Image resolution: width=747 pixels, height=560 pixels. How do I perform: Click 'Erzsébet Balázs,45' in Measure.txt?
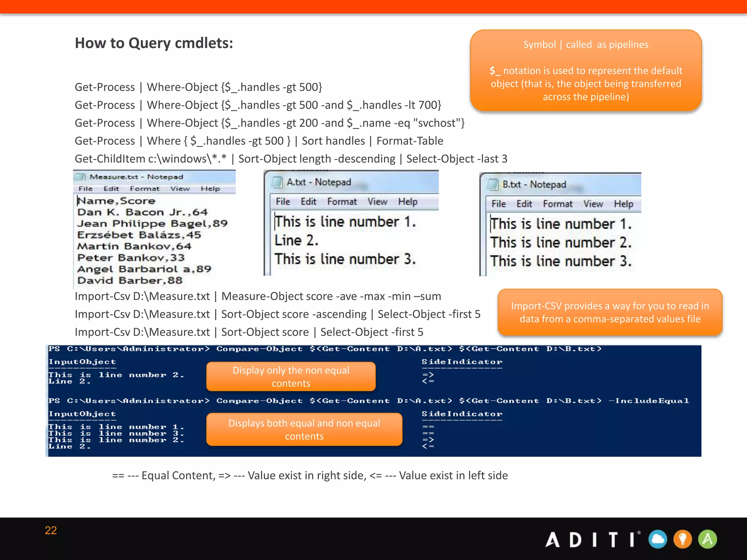(139, 235)
